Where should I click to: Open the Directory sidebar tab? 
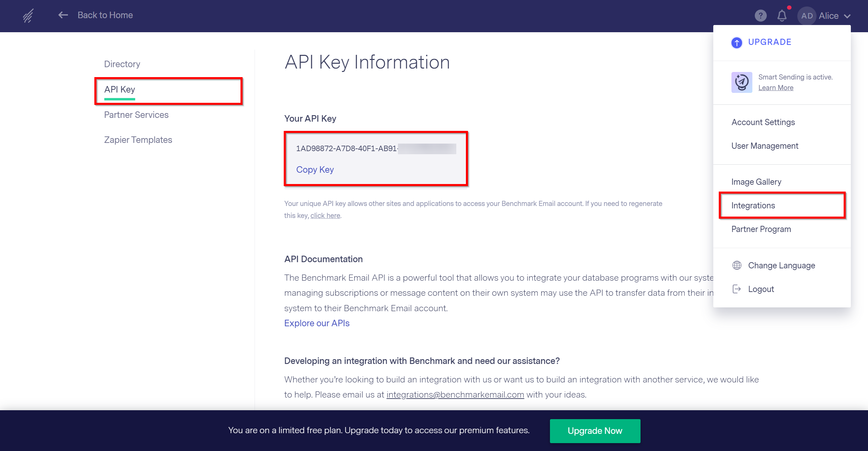tap(122, 64)
